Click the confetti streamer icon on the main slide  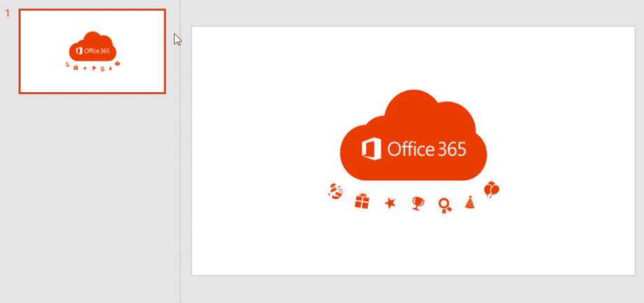click(x=336, y=191)
